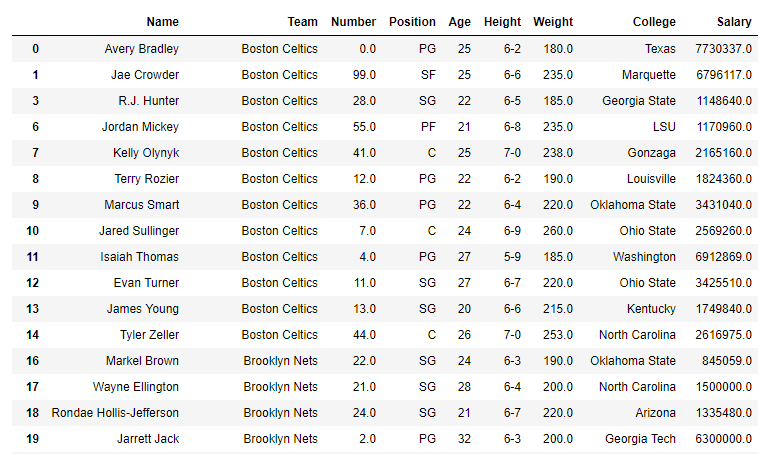
Task: Select the Team column header
Action: [302, 22]
